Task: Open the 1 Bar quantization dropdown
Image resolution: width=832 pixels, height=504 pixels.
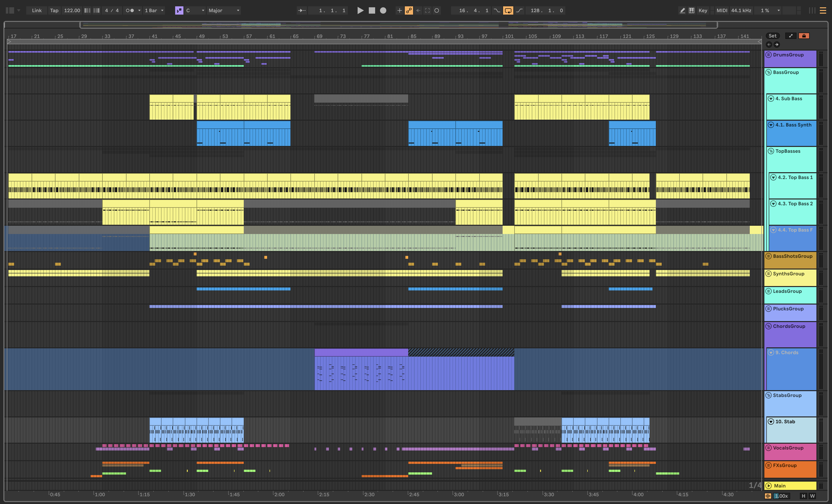Action: pos(154,10)
